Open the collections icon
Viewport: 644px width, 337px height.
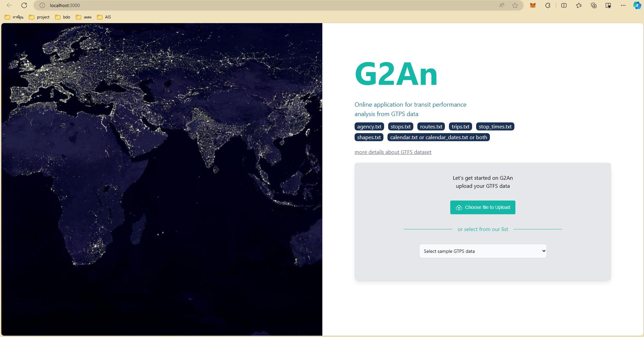tap(594, 5)
